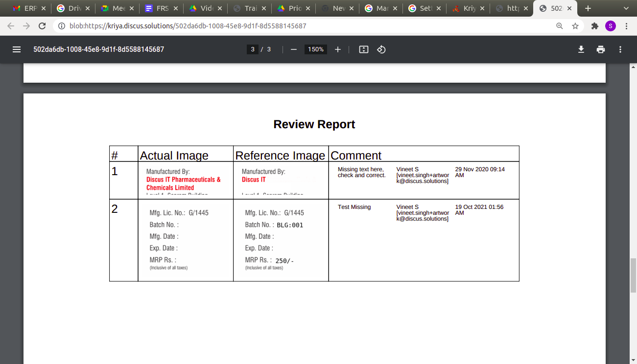This screenshot has width=637, height=364.
Task: Print the Review Report PDF
Action: (601, 49)
